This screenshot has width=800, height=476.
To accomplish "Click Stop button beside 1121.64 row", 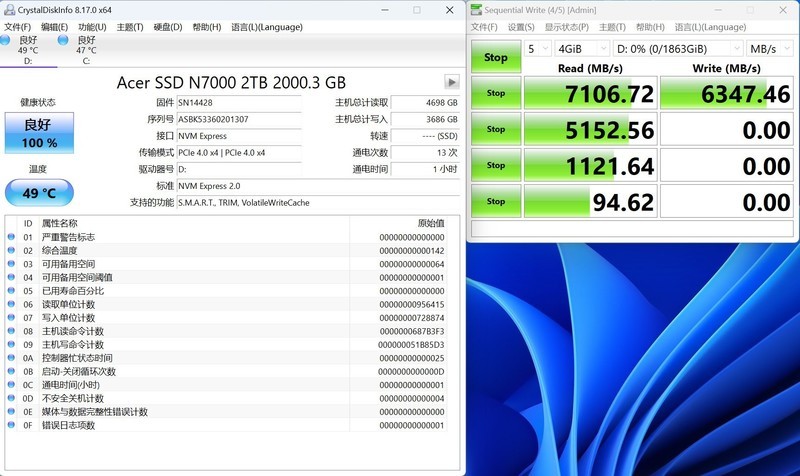I will (496, 165).
